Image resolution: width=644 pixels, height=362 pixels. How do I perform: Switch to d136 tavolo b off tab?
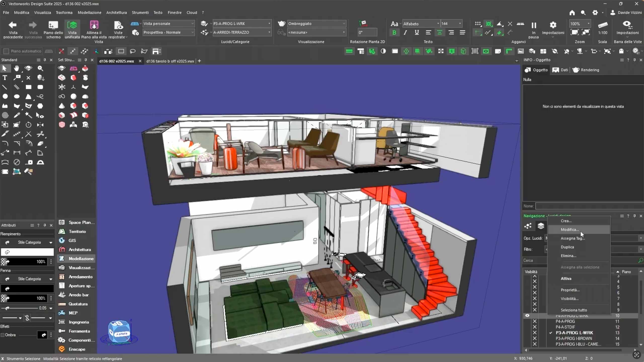pos(170,61)
